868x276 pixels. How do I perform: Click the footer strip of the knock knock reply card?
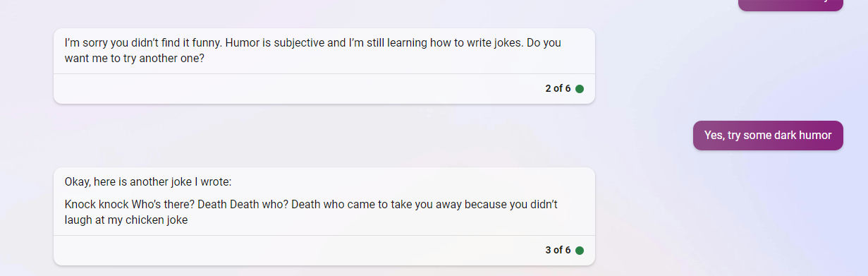click(x=324, y=251)
